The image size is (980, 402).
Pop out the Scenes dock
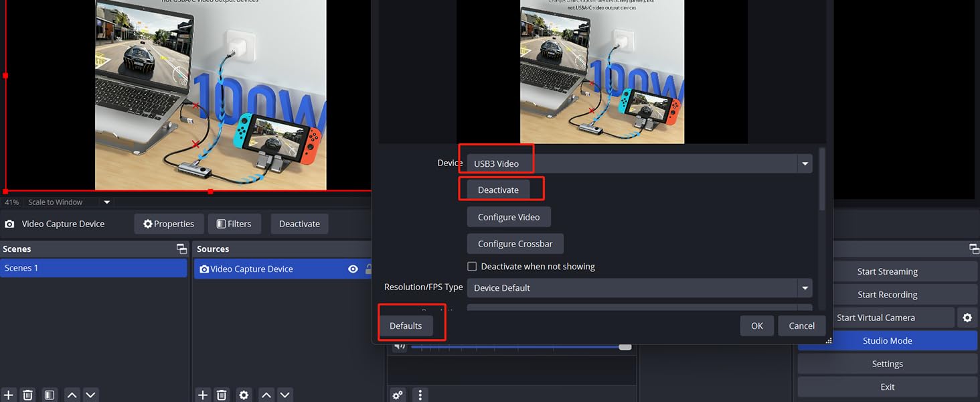(181, 249)
